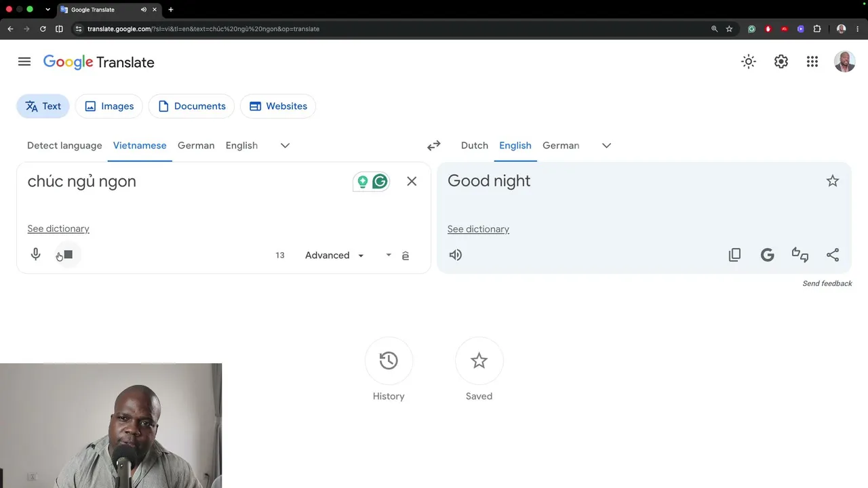Open the tab search dropdown

(47, 9)
